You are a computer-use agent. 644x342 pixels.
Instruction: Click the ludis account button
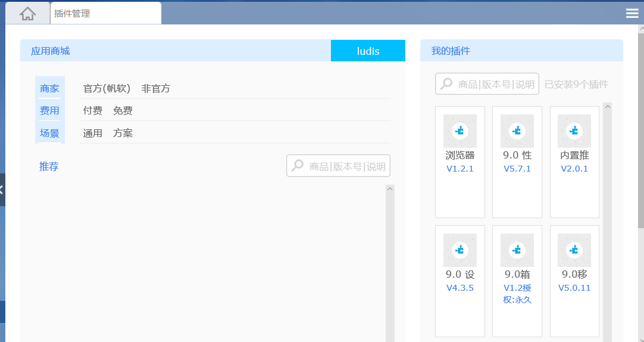(x=368, y=51)
